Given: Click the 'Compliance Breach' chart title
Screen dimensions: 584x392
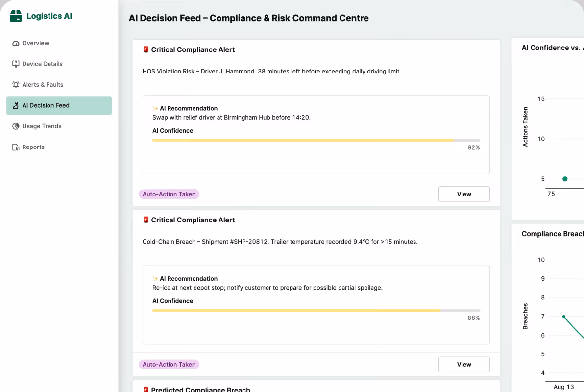Looking at the screenshot, I should coord(553,234).
